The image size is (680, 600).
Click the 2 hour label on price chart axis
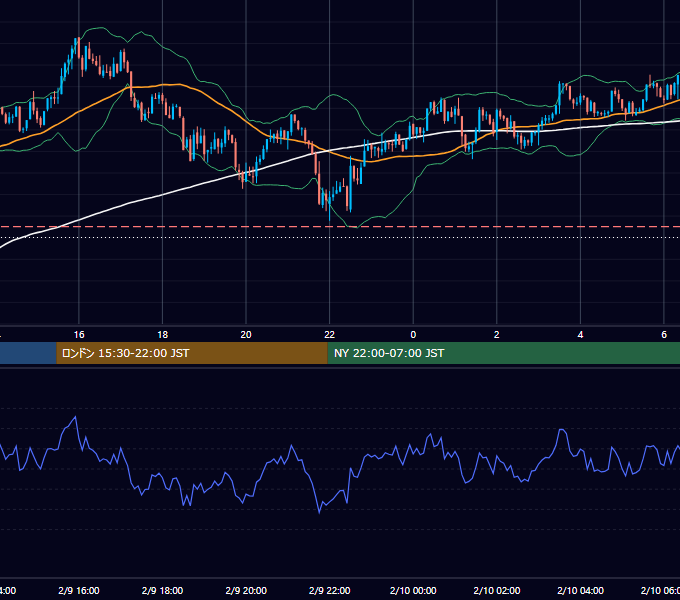point(497,335)
